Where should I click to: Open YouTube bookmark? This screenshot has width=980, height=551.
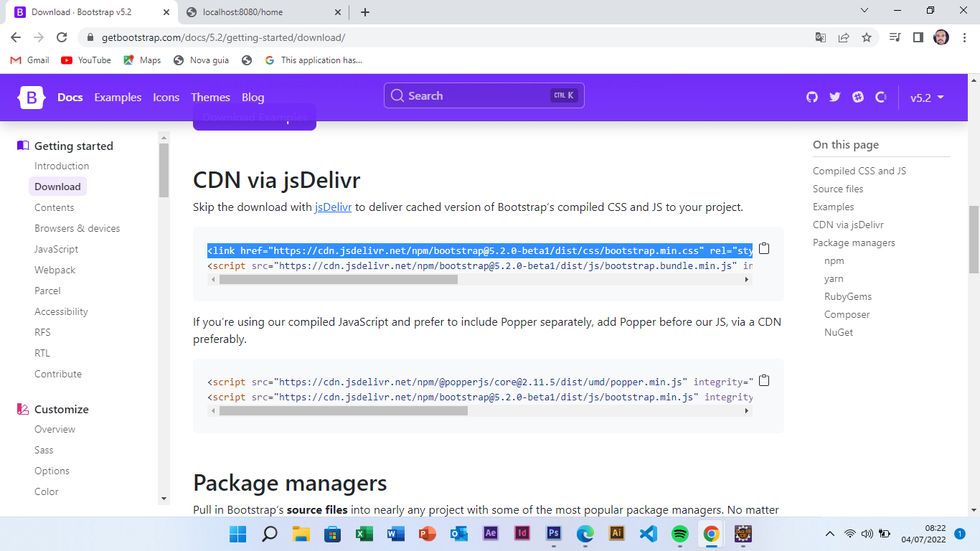click(86, 60)
